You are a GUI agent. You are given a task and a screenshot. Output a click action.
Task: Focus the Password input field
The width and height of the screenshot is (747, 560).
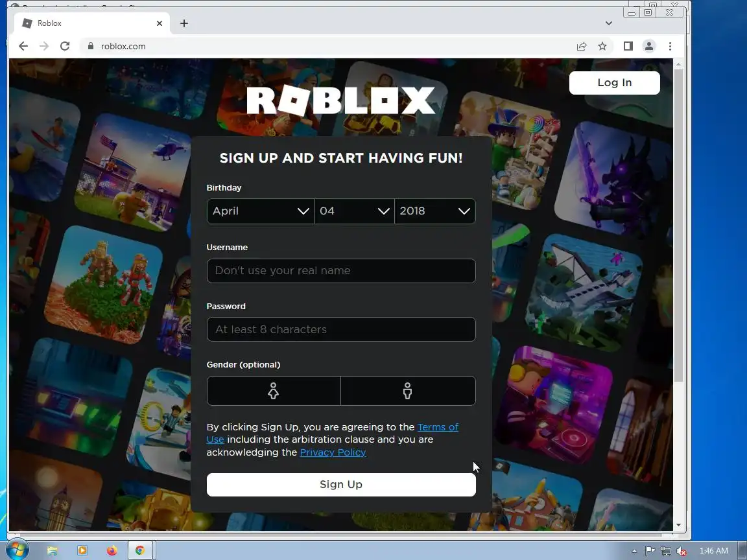click(x=341, y=329)
